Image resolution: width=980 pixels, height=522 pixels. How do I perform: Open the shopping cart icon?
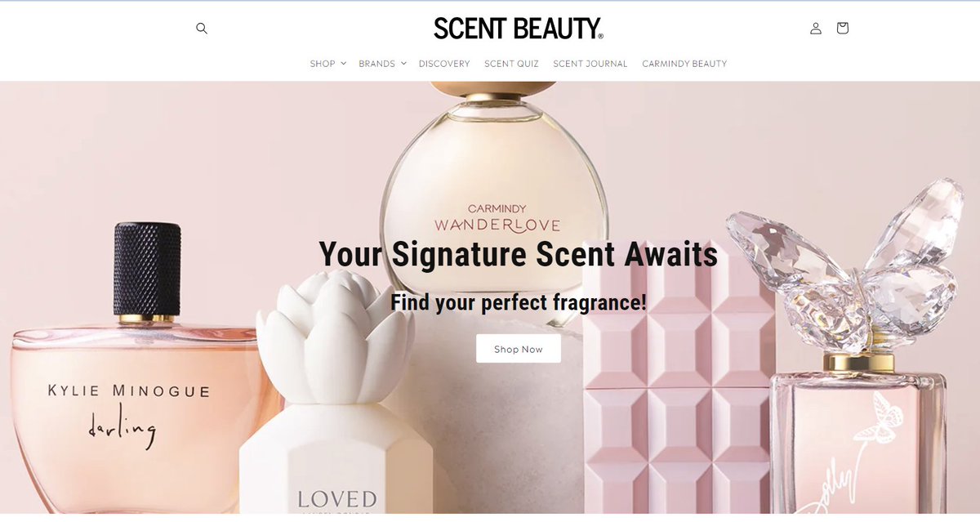pyautogui.click(x=843, y=28)
